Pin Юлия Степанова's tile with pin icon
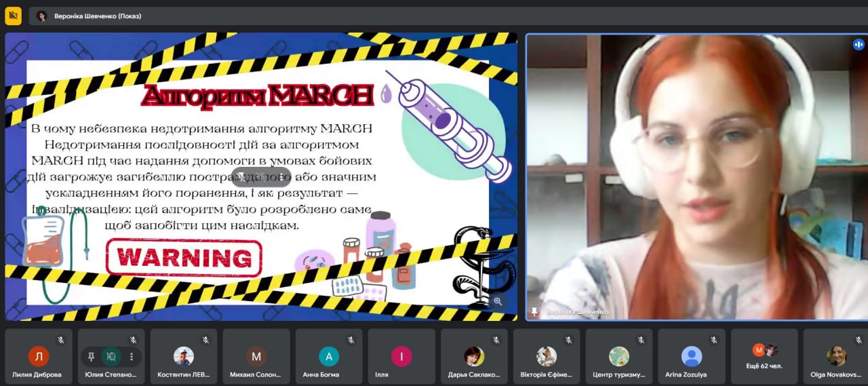Screen dimensions: 868x386 point(92,356)
